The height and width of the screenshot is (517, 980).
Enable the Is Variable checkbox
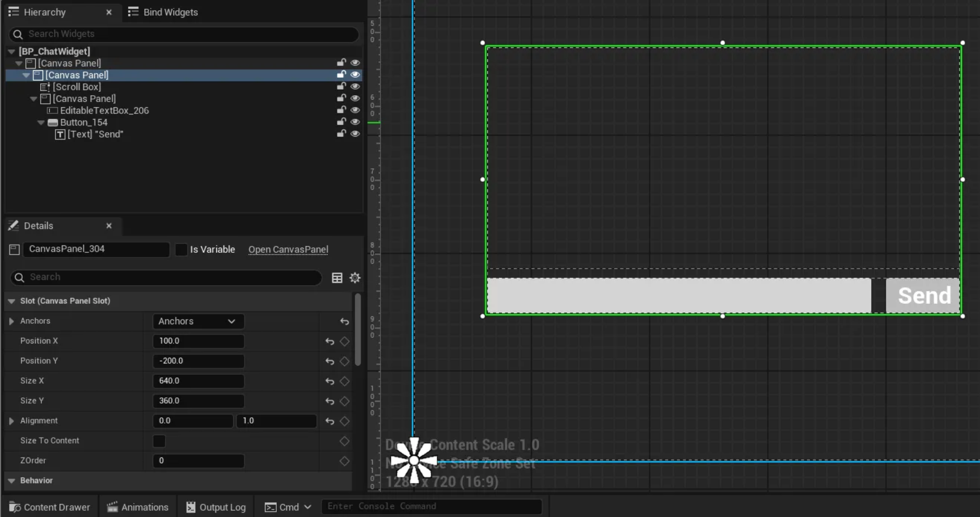coord(181,249)
